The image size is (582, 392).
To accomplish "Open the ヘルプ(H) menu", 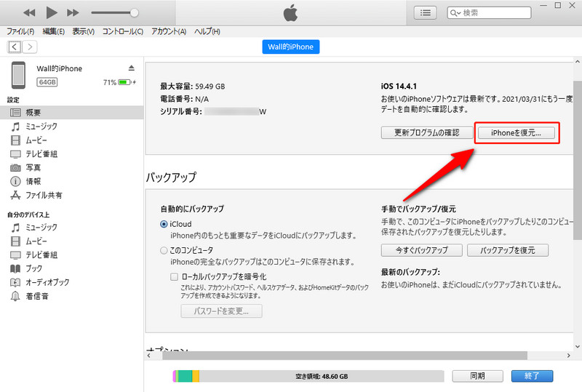I will 207,31.
